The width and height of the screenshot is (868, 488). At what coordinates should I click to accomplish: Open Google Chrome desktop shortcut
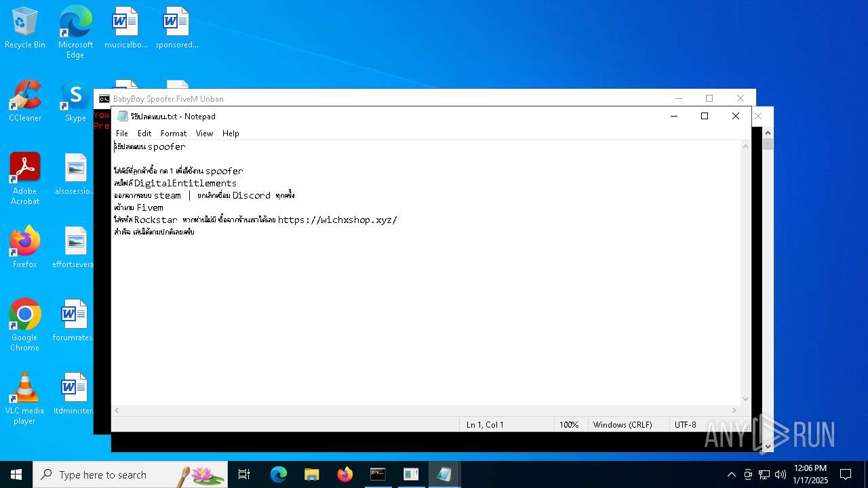(25, 325)
